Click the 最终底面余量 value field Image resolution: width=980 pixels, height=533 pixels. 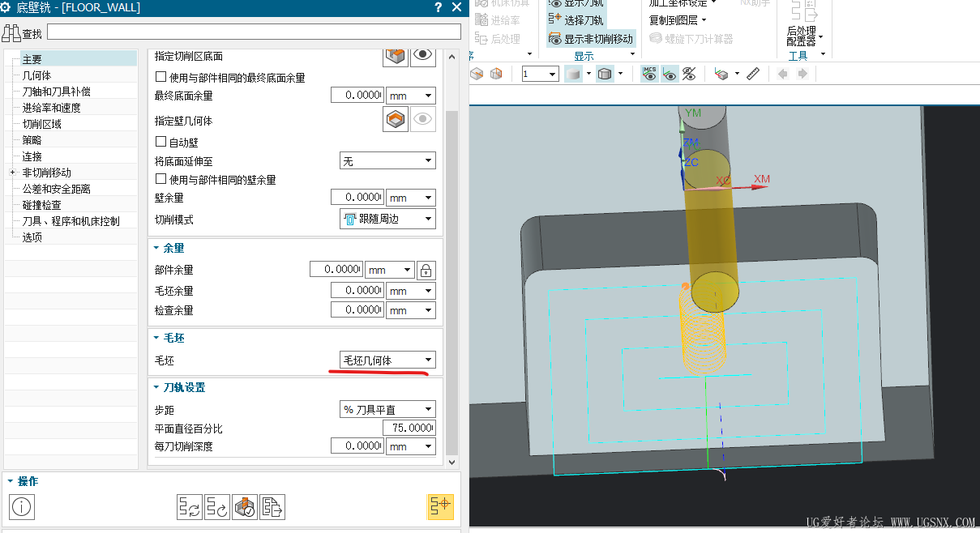[357, 96]
